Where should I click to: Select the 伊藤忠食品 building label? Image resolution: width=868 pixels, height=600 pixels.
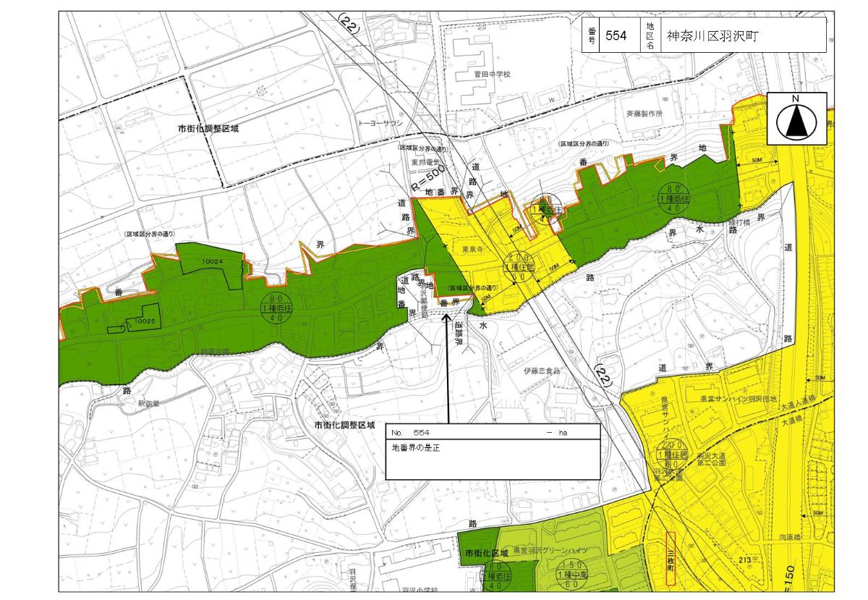(542, 371)
